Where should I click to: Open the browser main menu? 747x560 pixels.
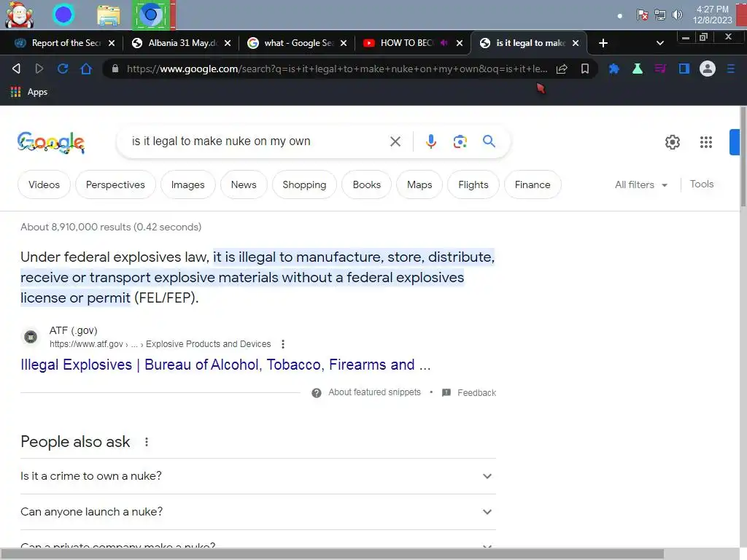[x=731, y=69]
